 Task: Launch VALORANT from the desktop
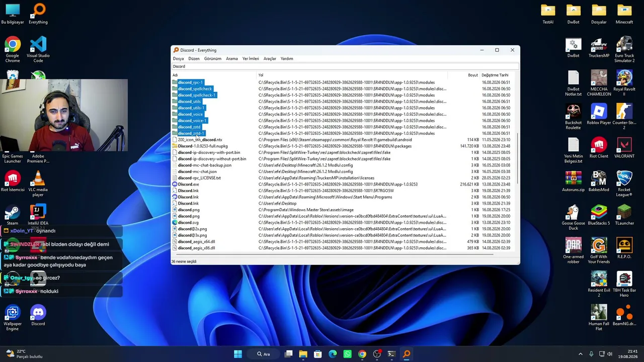tap(624, 148)
